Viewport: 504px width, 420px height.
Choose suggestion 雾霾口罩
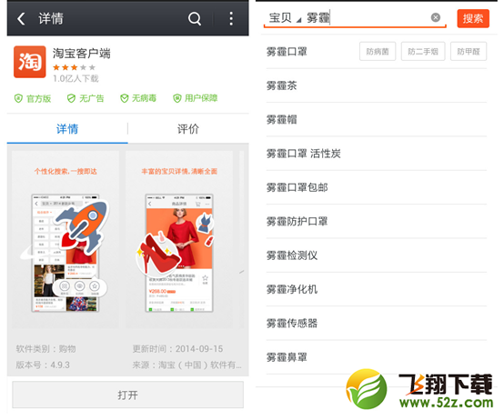287,52
